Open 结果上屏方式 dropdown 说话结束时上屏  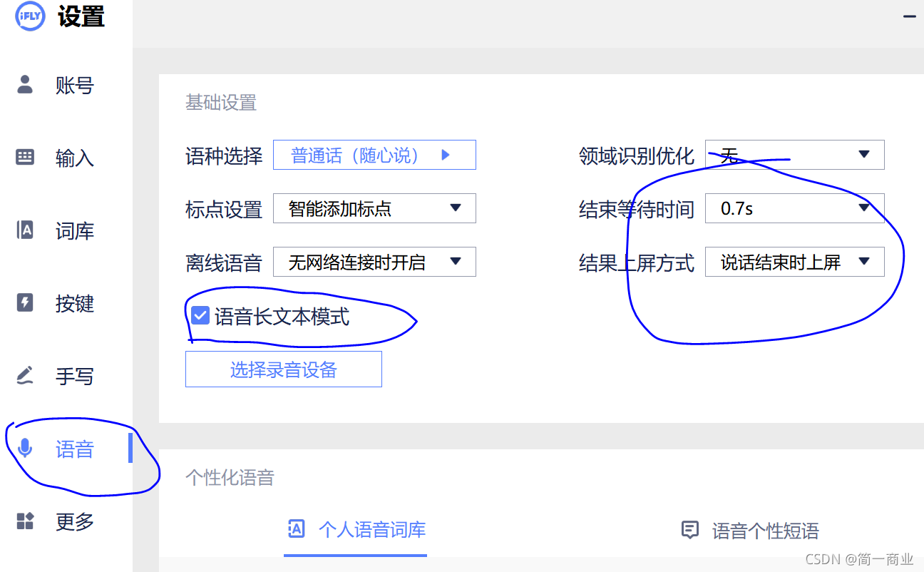pos(795,262)
